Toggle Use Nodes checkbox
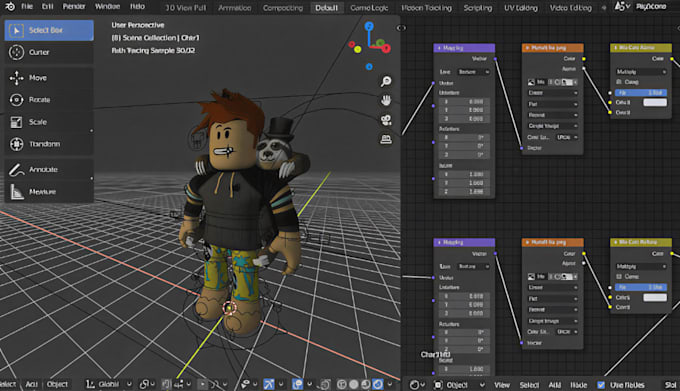 (x=601, y=385)
